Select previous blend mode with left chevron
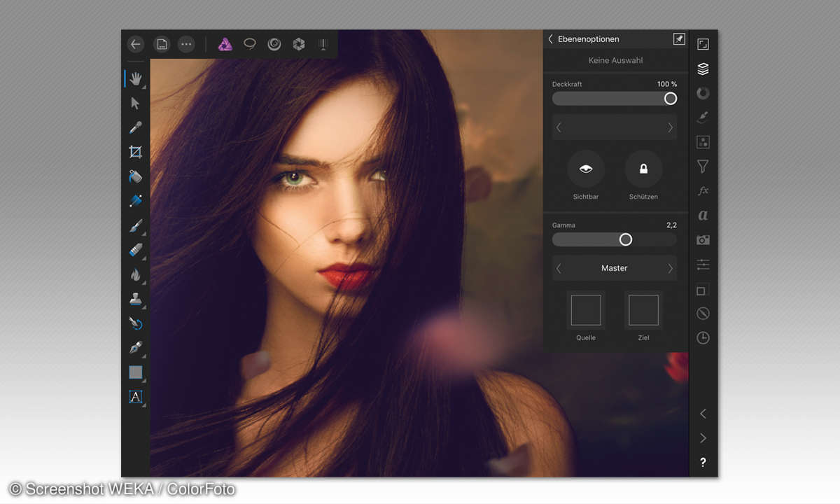 [x=559, y=127]
